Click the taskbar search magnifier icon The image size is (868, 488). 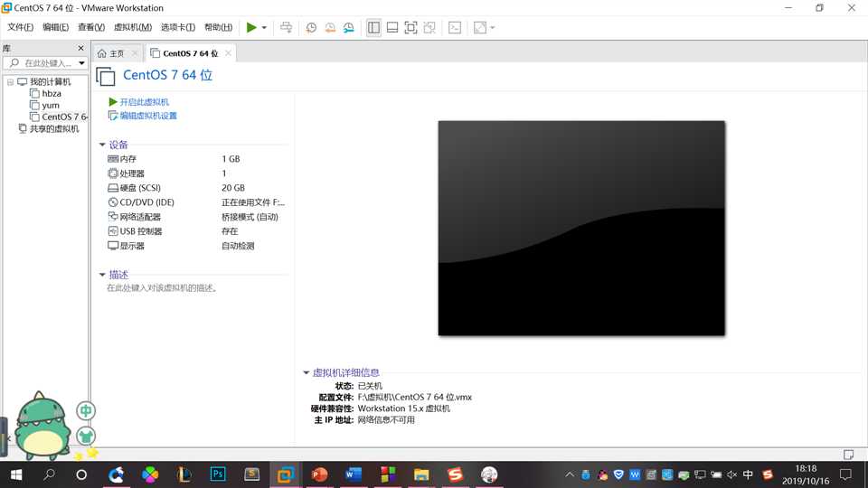(49, 474)
